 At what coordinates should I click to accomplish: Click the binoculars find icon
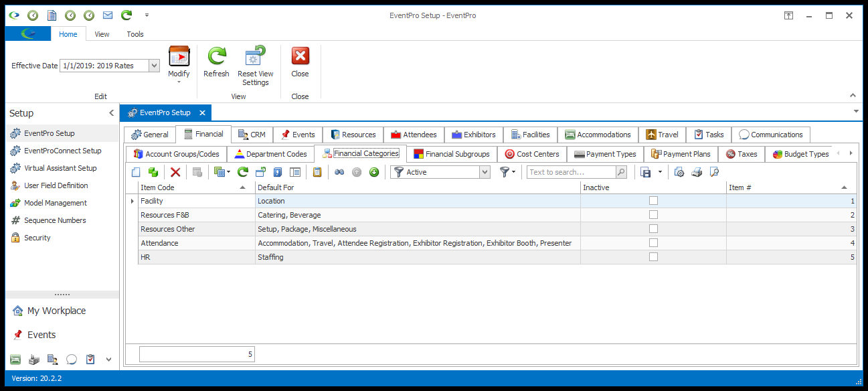click(x=339, y=172)
